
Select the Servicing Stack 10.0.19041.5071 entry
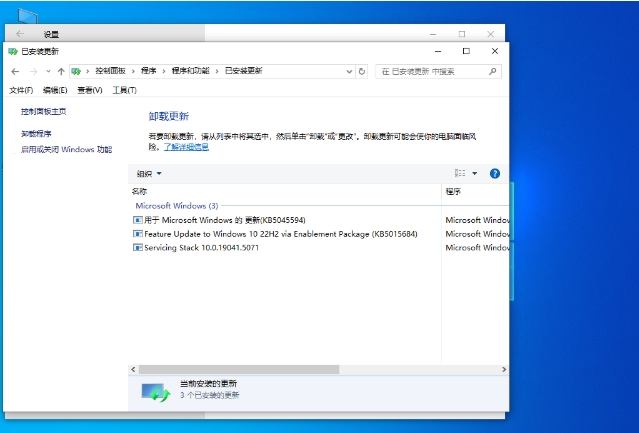click(201, 247)
